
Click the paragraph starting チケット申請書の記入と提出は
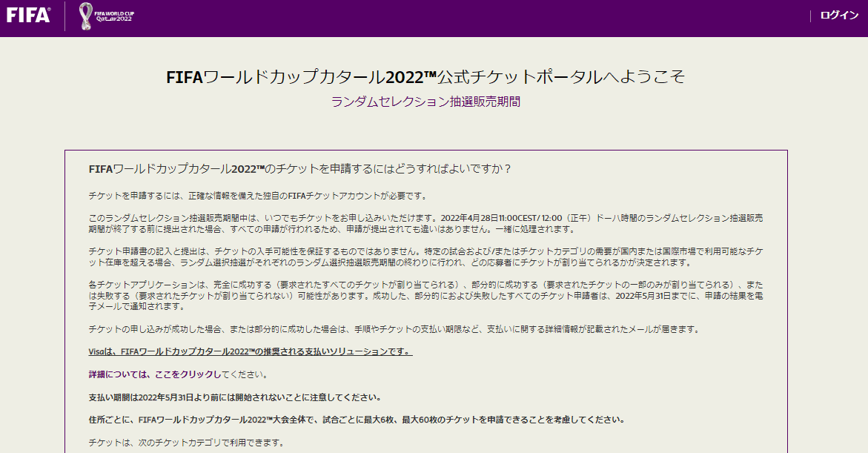(425, 257)
